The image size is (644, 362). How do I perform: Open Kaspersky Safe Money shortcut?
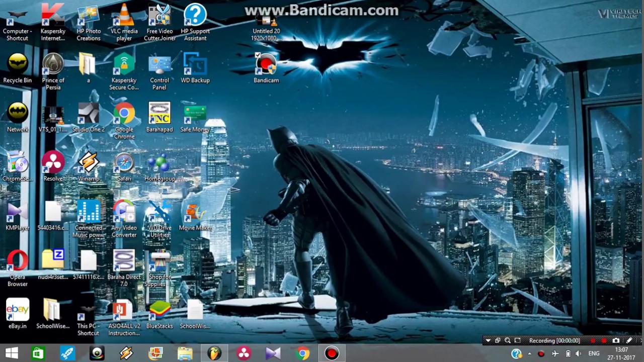(195, 118)
